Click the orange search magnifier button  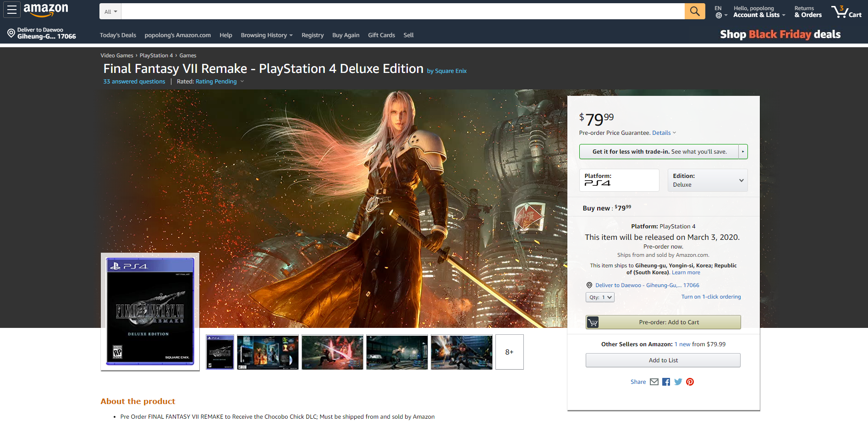pos(695,11)
